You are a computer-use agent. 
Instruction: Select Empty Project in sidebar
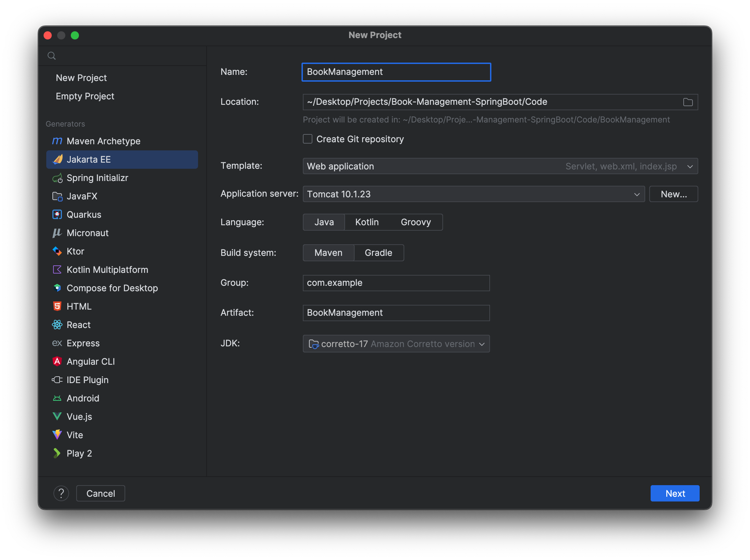(x=85, y=96)
